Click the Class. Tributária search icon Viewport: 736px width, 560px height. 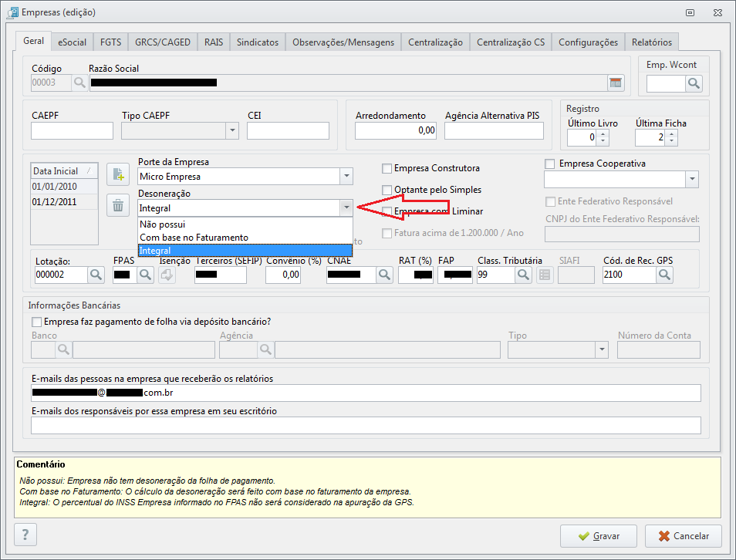pyautogui.click(x=523, y=274)
